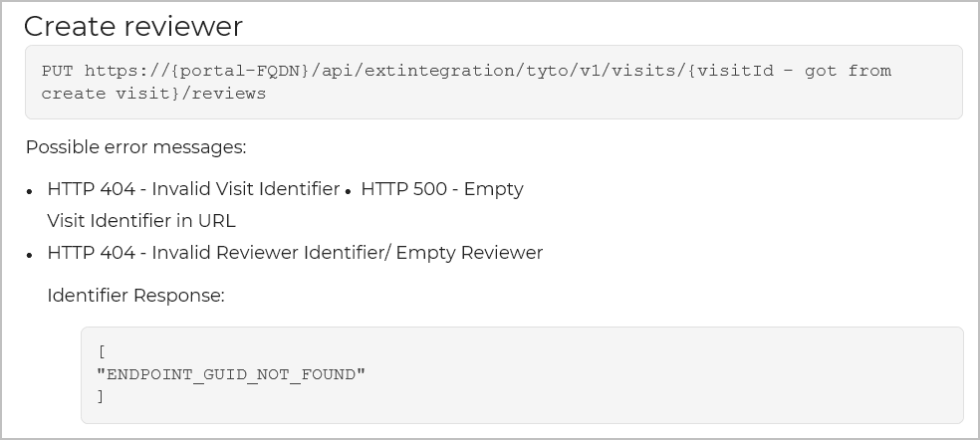Click "create visit}/reviews" on the second code line
This screenshot has height=440, width=980.
[x=153, y=94]
